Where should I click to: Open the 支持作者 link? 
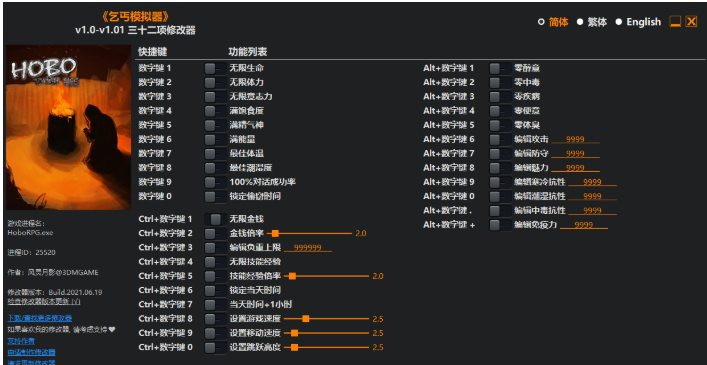pos(21,341)
